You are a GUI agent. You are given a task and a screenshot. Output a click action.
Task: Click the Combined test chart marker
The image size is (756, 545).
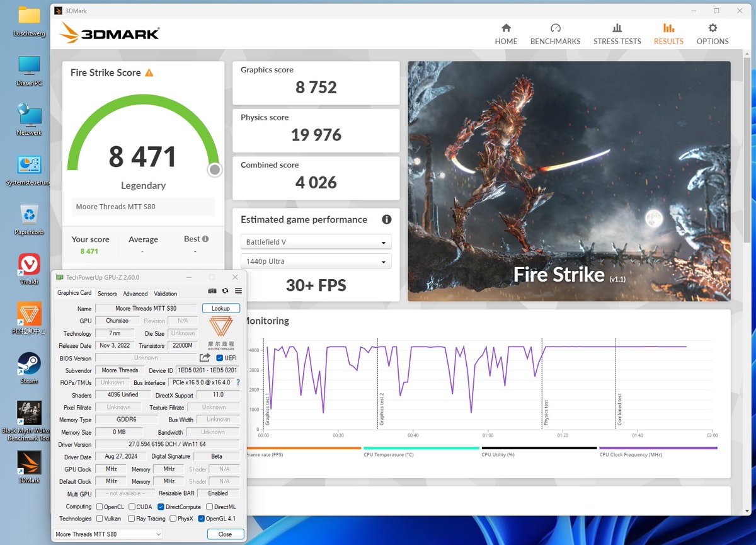point(619,410)
